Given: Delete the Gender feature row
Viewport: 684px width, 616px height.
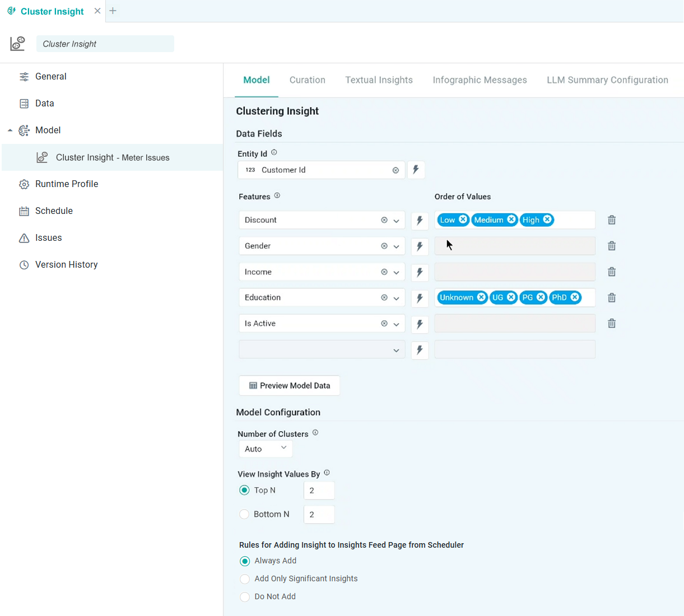Looking at the screenshot, I should point(612,246).
